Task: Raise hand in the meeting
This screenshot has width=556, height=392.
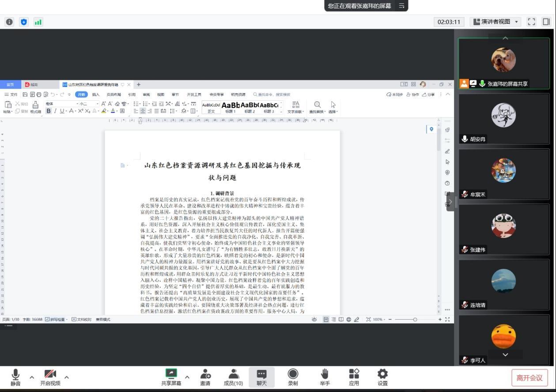Action: pos(325,374)
